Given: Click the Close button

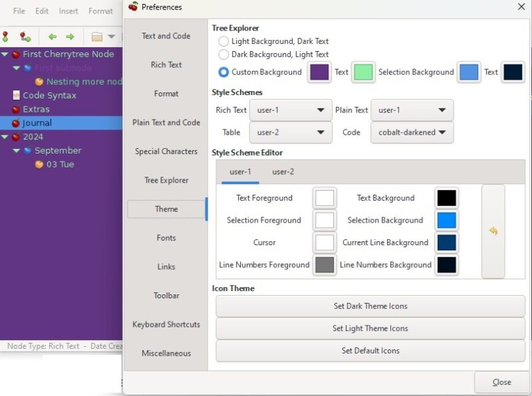Looking at the screenshot, I should [x=502, y=382].
